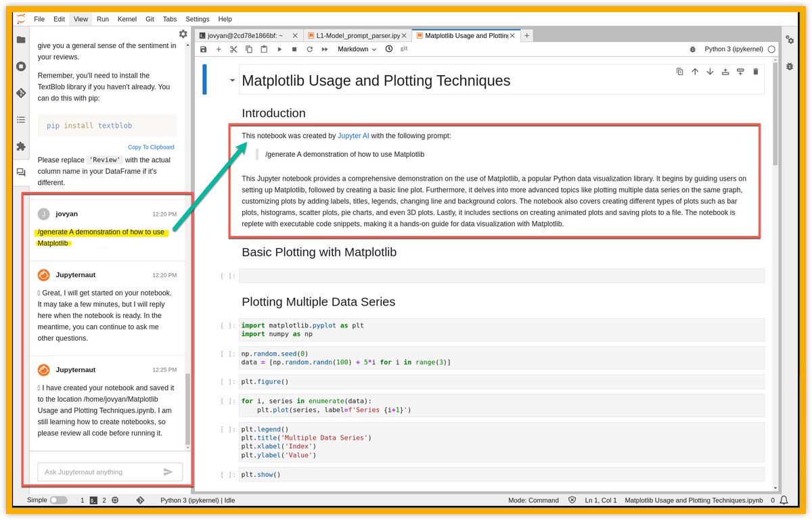Open chat settings gear icon
This screenshot has height=520, width=812.
pyautogui.click(x=183, y=34)
